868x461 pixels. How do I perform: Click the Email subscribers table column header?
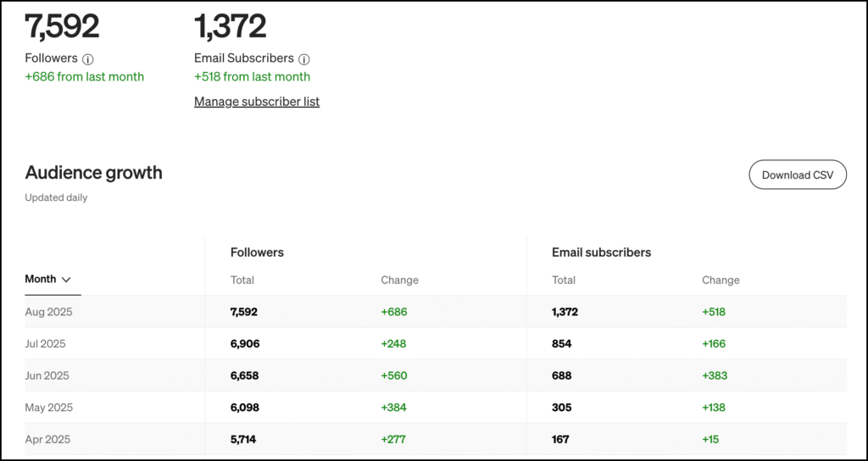[601, 253]
